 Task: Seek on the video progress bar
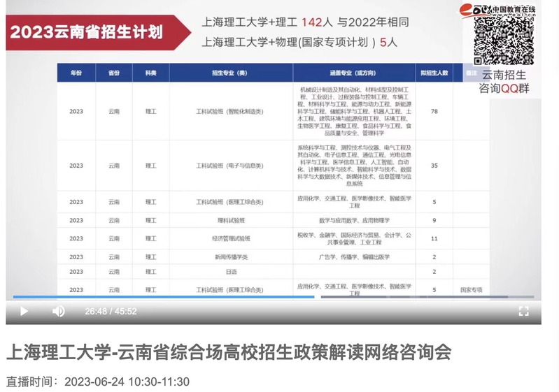click(x=274, y=296)
